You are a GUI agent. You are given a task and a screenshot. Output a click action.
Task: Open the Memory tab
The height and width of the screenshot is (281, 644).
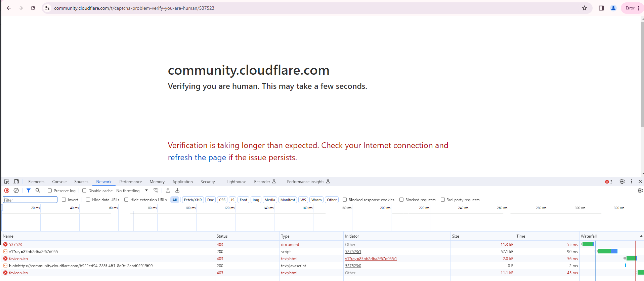pyautogui.click(x=157, y=182)
